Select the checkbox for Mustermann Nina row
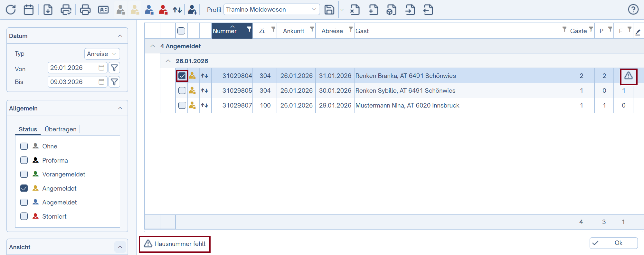 point(182,105)
